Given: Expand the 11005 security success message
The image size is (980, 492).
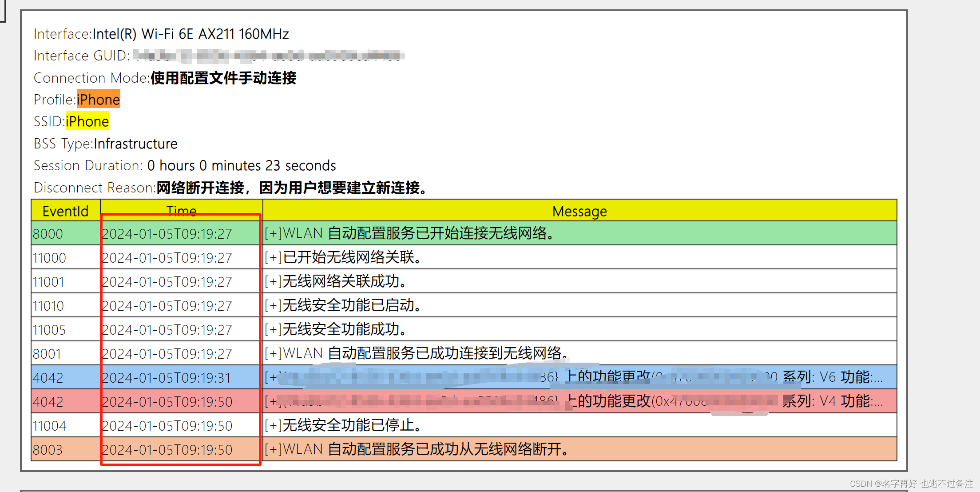Looking at the screenshot, I should [x=273, y=329].
